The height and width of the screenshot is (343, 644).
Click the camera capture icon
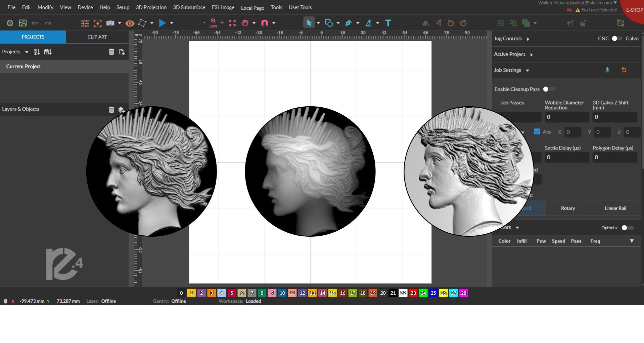click(x=110, y=23)
